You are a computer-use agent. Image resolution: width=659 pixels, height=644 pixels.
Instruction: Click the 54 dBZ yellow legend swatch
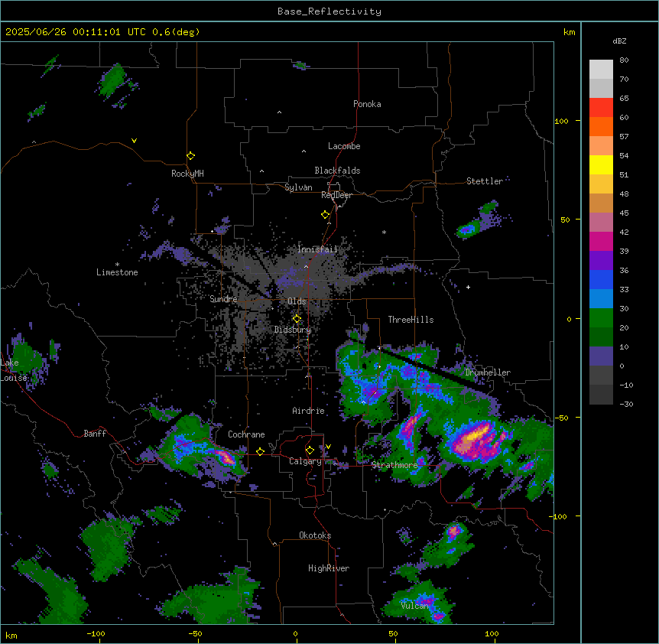coord(601,164)
